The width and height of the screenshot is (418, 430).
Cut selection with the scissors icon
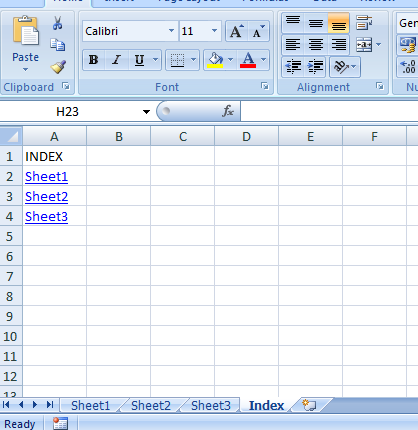(x=57, y=23)
